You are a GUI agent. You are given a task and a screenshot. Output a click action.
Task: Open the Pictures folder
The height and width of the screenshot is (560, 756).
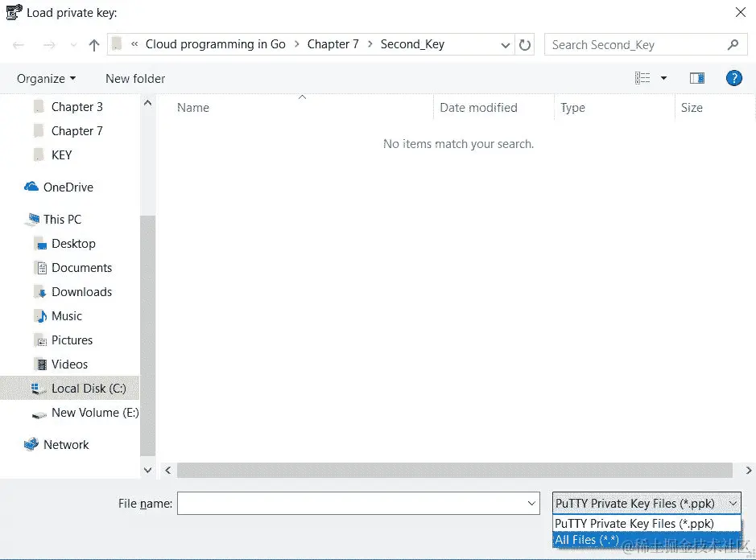click(72, 340)
